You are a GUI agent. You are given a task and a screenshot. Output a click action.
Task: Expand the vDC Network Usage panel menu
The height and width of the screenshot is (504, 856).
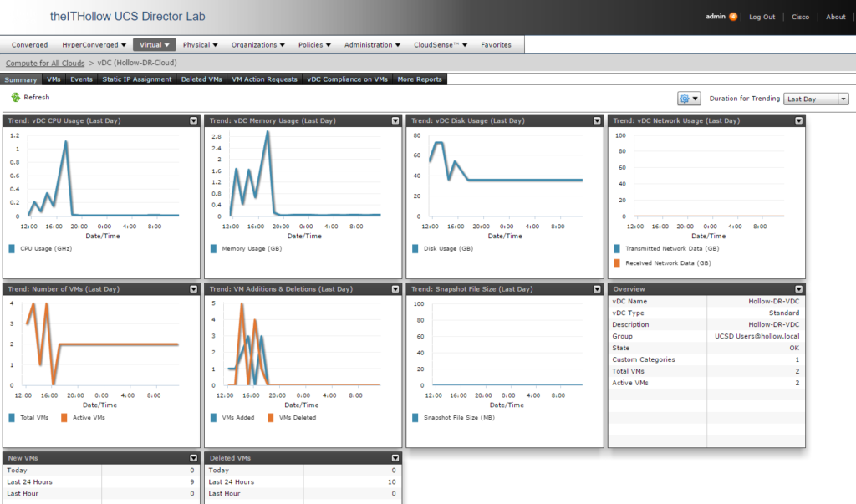pyautogui.click(x=798, y=120)
